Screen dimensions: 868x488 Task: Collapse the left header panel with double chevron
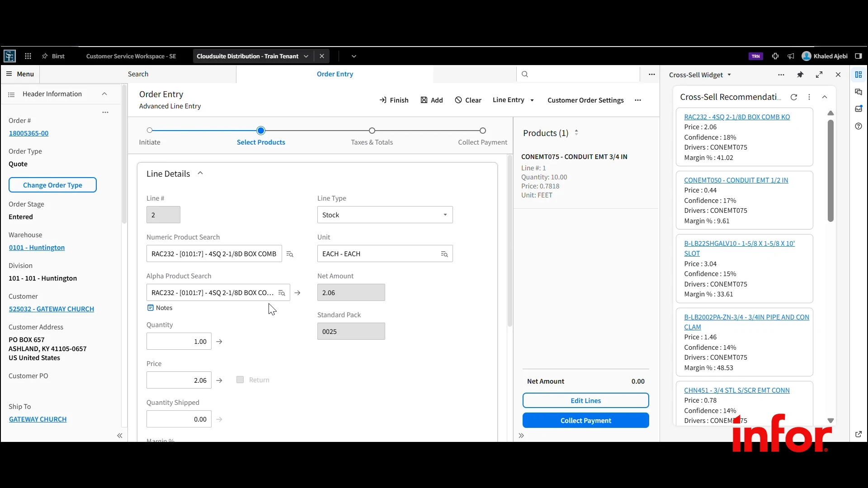pos(120,436)
